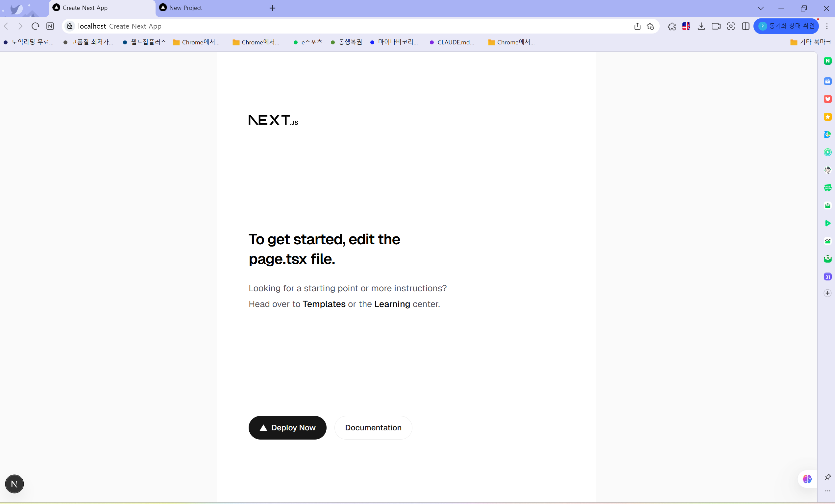Open the red pocket sidebar icon
The width and height of the screenshot is (835, 504).
(827, 99)
